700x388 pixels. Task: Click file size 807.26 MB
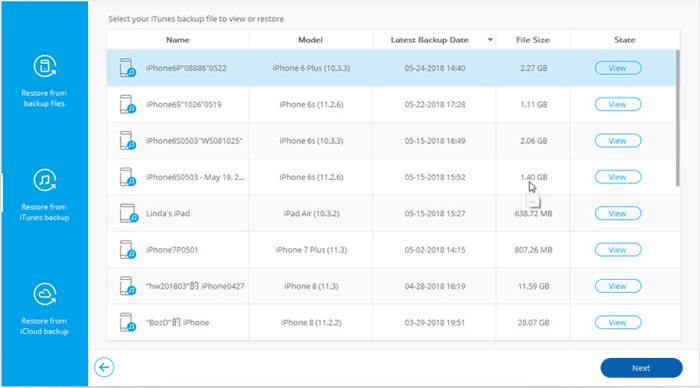click(533, 250)
